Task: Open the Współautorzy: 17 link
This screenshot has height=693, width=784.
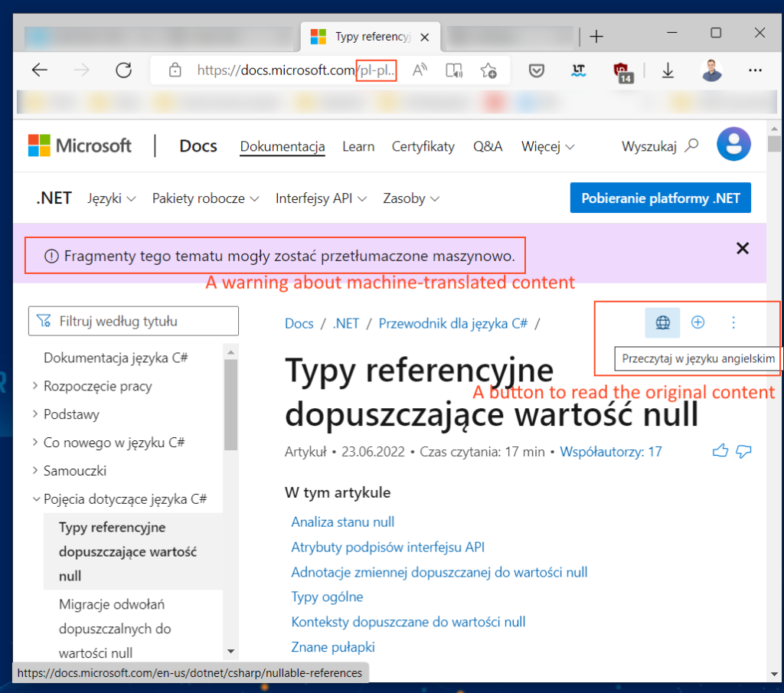Action: pyautogui.click(x=610, y=452)
